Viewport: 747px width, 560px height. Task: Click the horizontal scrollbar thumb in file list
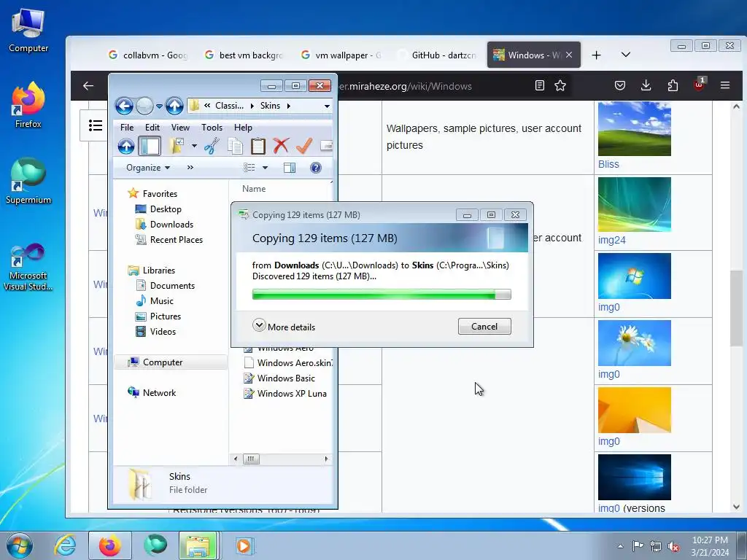[251, 459]
